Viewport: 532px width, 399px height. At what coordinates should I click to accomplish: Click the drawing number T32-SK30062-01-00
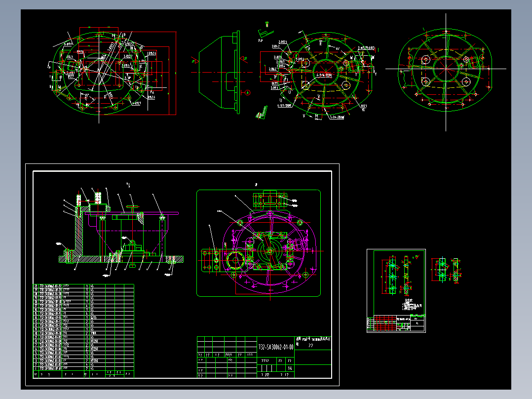click(276, 347)
